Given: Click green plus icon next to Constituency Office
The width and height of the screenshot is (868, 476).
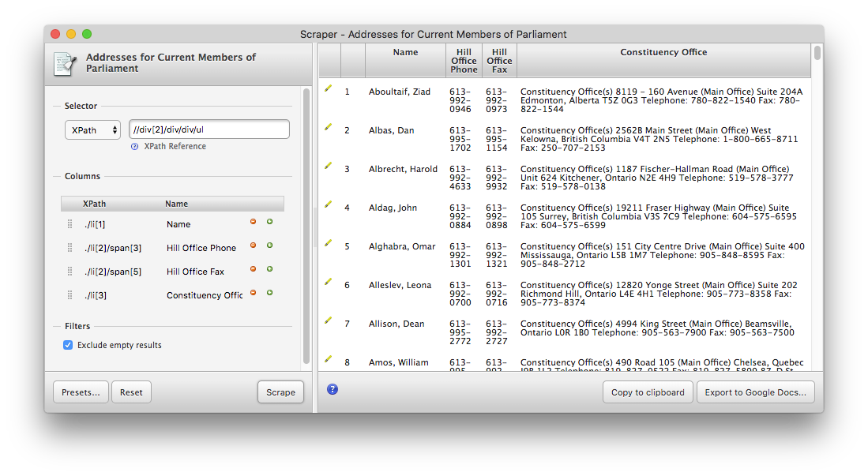Looking at the screenshot, I should coord(269,292).
